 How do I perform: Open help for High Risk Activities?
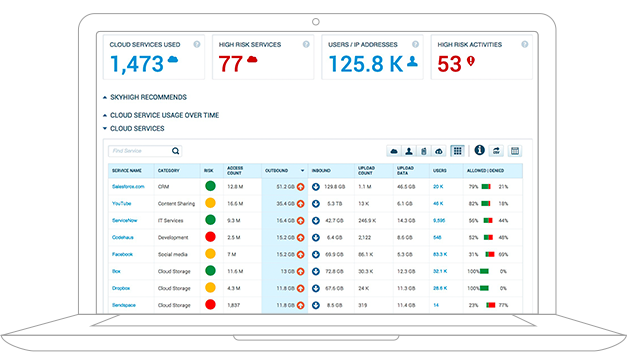[525, 44]
